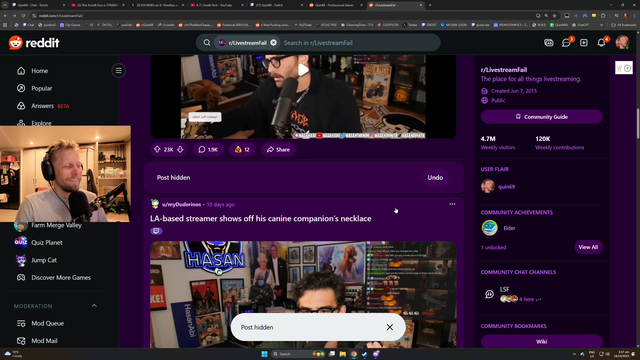This screenshot has height=360, width=640.
Task: Go back in the browser
Action: pos(5,16)
